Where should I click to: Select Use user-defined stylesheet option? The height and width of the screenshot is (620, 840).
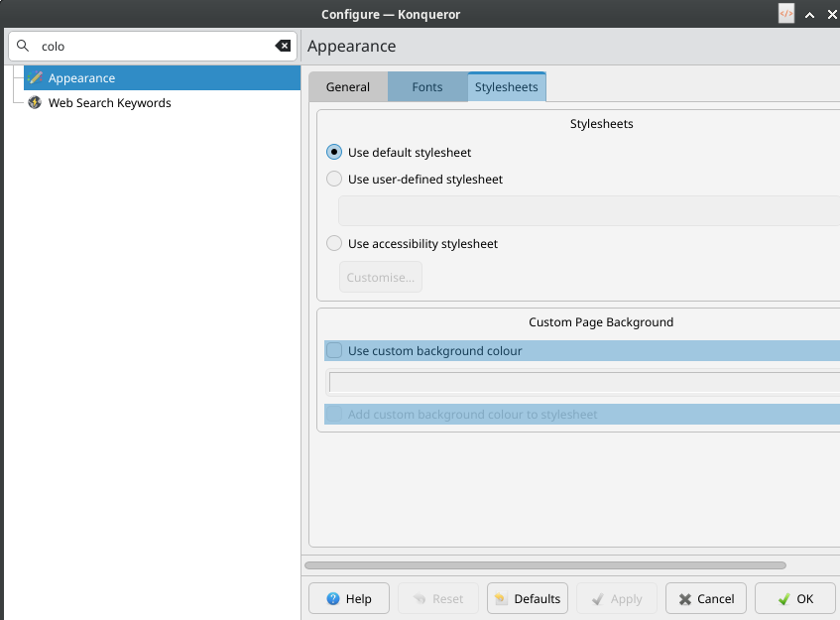(x=334, y=180)
